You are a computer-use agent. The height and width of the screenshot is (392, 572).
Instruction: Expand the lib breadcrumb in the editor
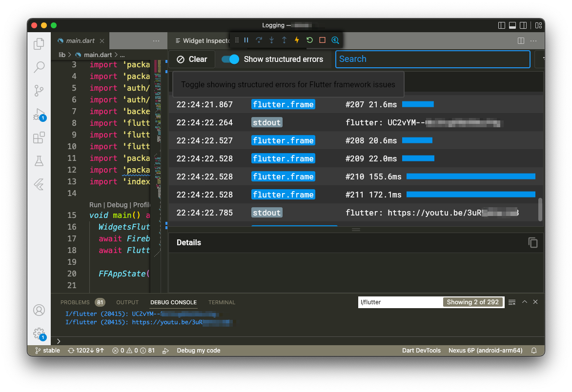click(x=61, y=55)
